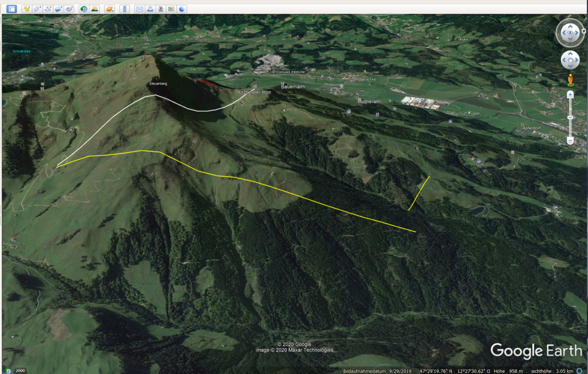Image resolution: width=588 pixels, height=374 pixels.
Task: Toggle the sidebar panel button
Action: click(x=11, y=9)
